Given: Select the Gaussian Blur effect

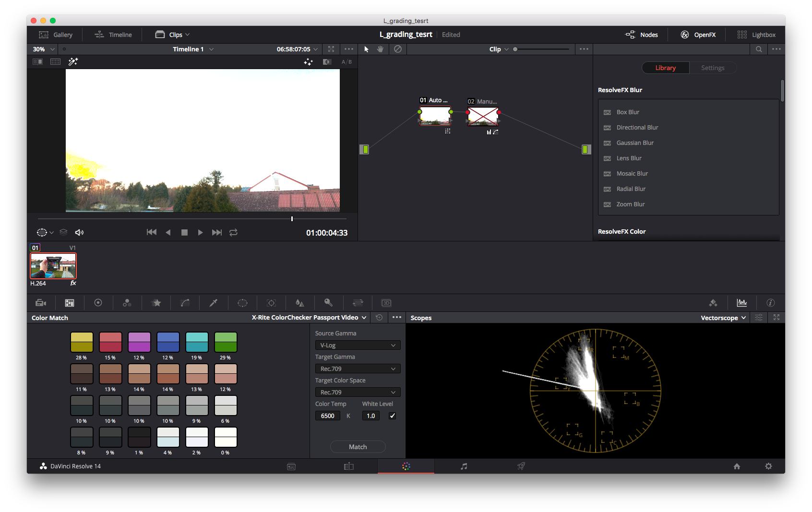Looking at the screenshot, I should point(635,143).
